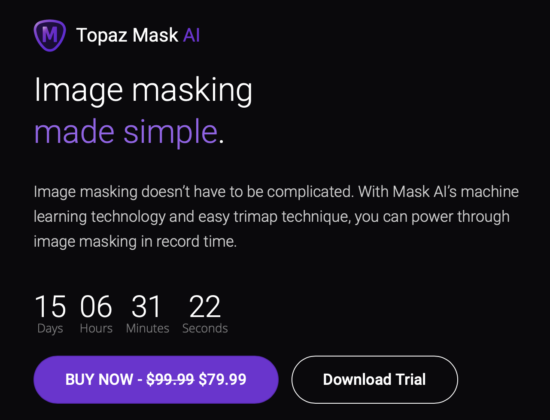Click the purple "AI" text in title

point(192,35)
